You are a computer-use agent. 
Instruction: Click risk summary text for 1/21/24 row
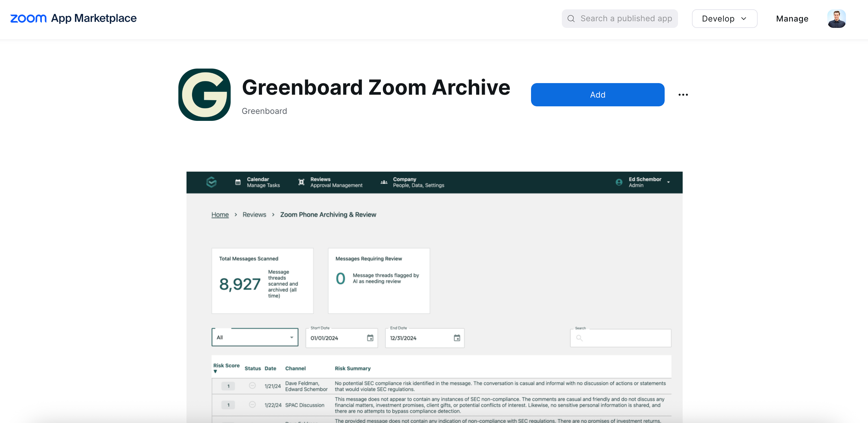[500, 386]
